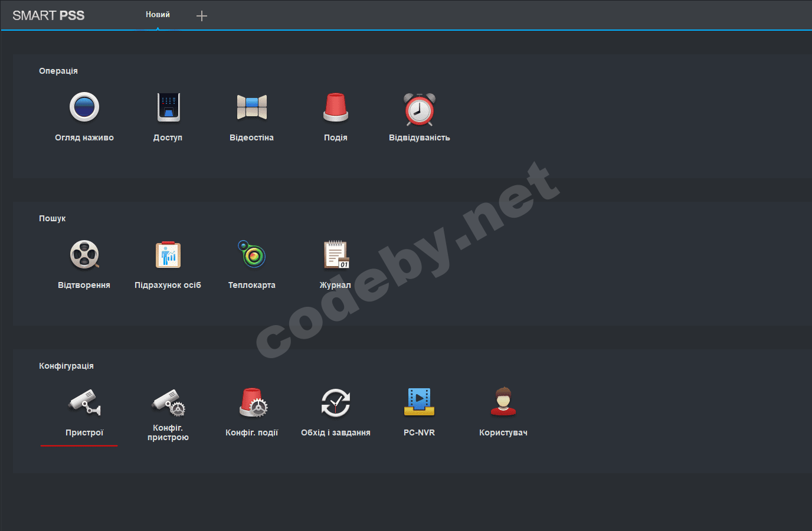Viewport: 812px width, 531px height.
Task: Click the Конфіг. пристрою text label
Action: click(168, 432)
